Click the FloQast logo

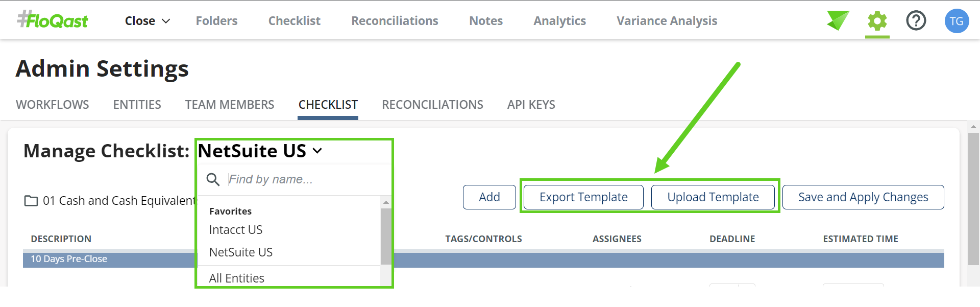coord(53,20)
